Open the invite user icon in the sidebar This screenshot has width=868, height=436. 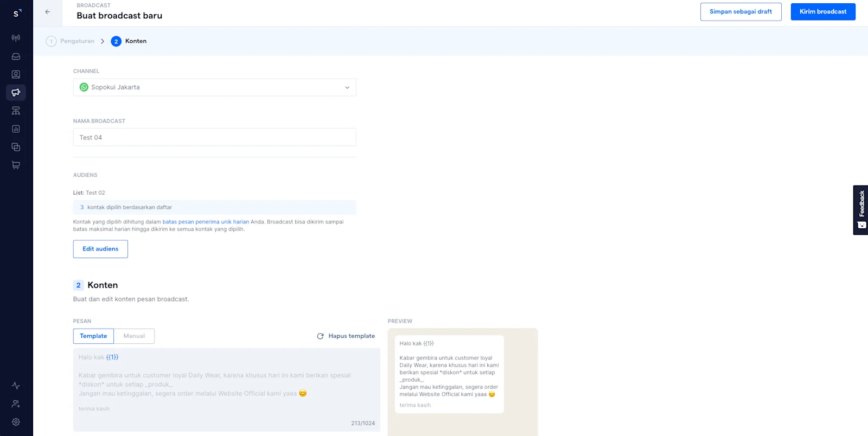(16, 404)
